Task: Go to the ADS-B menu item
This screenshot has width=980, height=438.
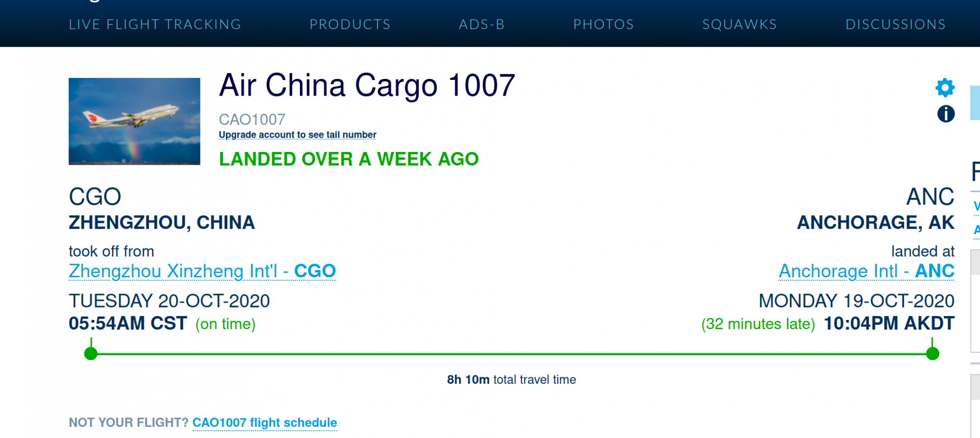Action: click(x=482, y=24)
